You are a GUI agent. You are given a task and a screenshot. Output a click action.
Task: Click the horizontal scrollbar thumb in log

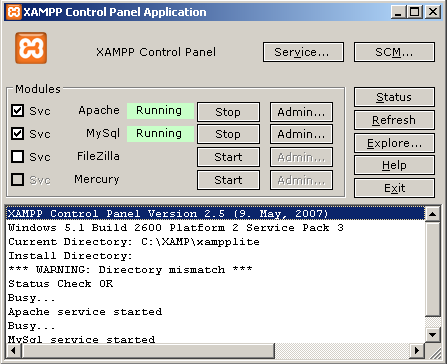(x=148, y=350)
